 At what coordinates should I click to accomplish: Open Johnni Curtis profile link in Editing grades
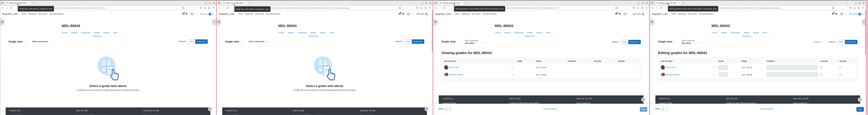coord(670,67)
